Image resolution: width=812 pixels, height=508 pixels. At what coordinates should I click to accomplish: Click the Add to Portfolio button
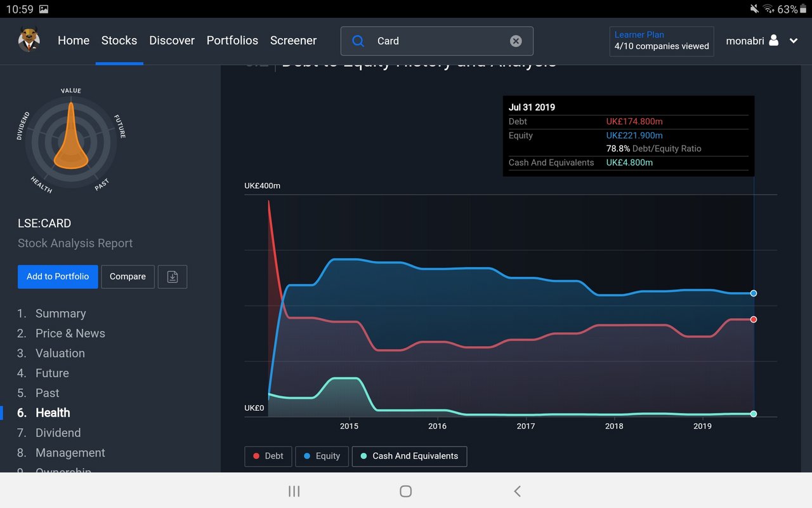[58, 277]
